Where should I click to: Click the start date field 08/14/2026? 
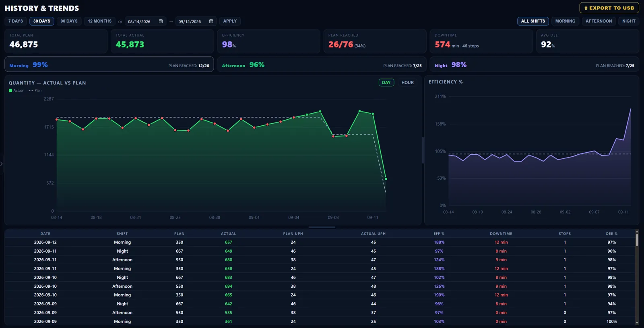(145, 21)
